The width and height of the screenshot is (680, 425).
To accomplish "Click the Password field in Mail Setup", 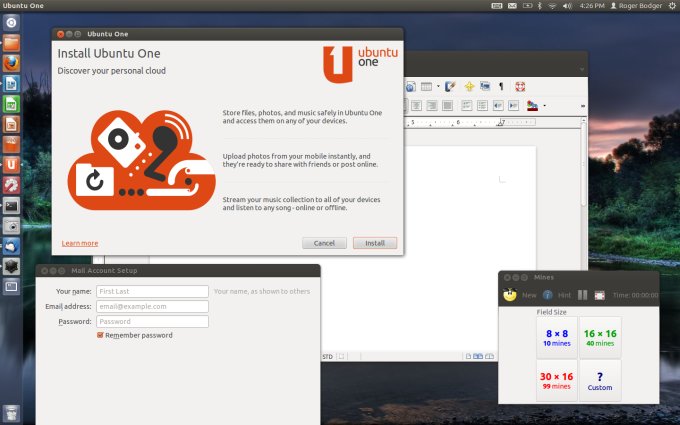I will click(152, 321).
